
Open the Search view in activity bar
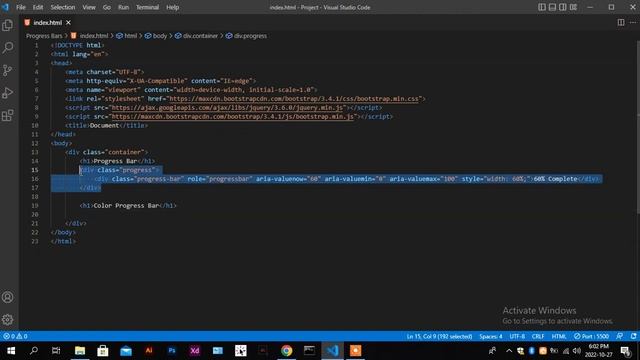coord(7,48)
